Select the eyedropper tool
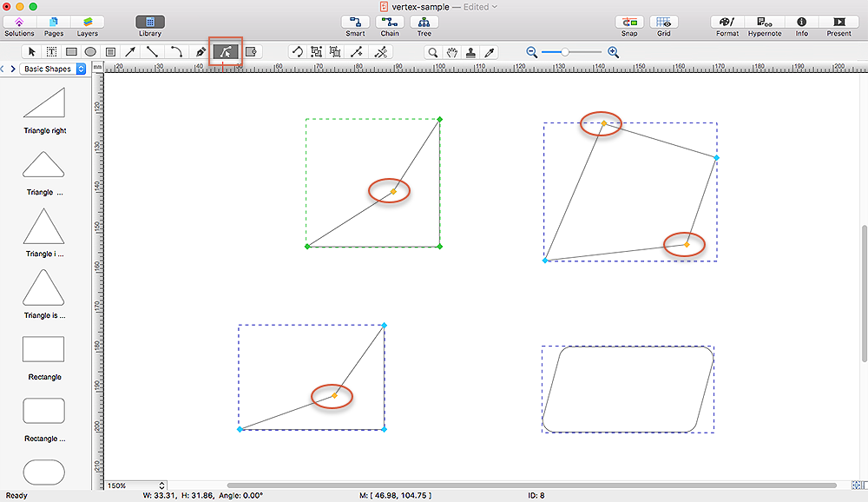This screenshot has width=868, height=502. (490, 52)
